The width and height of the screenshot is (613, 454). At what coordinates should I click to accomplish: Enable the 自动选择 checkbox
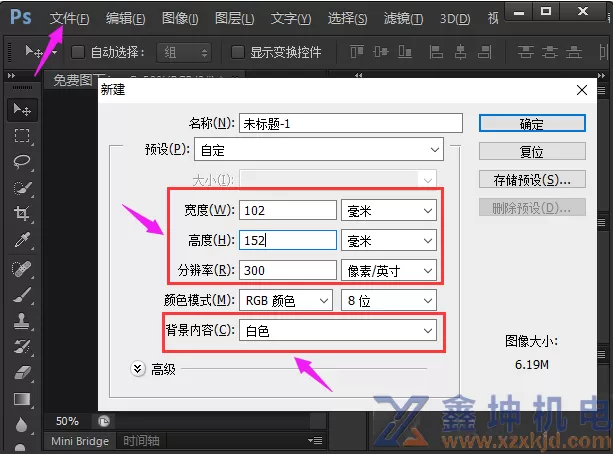[x=78, y=52]
